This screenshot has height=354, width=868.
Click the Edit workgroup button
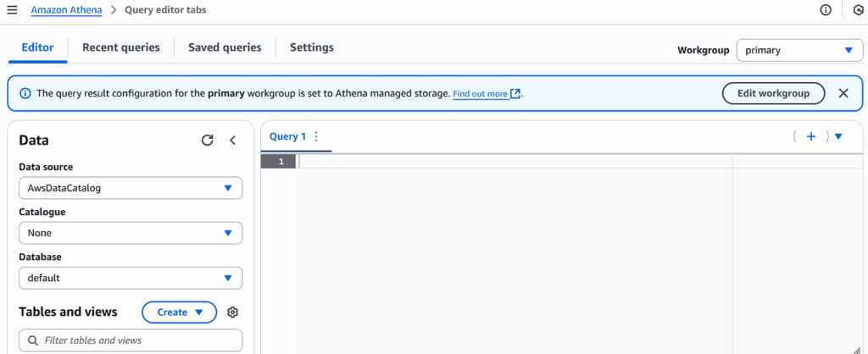(x=773, y=93)
